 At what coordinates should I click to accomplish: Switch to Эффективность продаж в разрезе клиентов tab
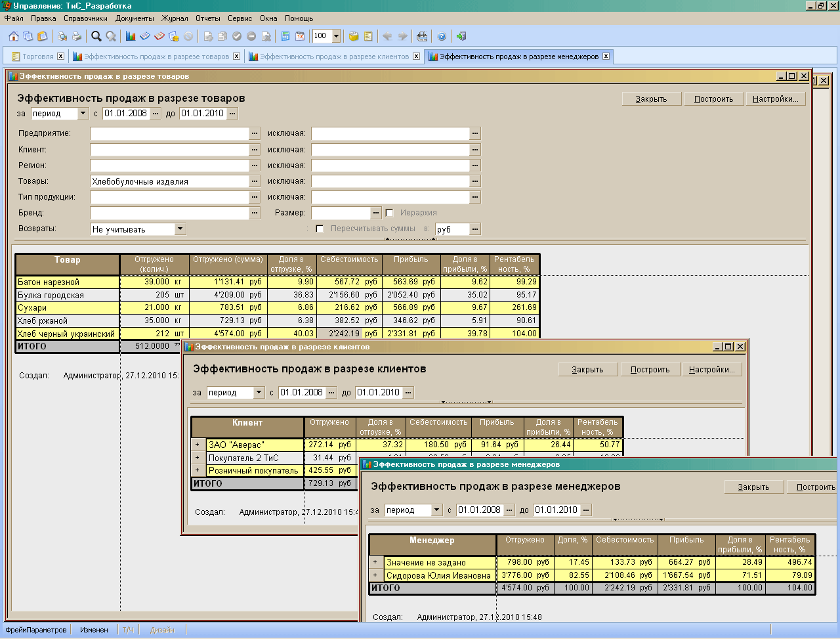coord(334,56)
